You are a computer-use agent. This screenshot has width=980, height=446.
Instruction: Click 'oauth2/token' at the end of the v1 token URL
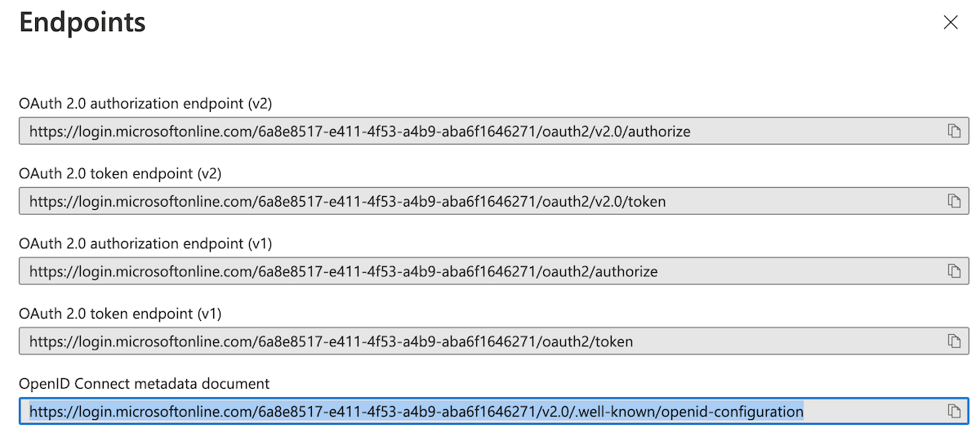(588, 342)
